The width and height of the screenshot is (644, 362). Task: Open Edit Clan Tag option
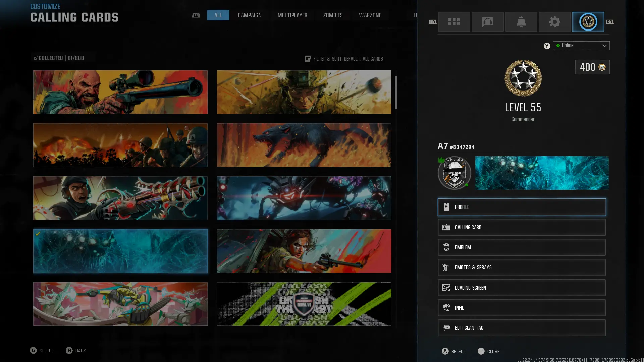pyautogui.click(x=522, y=328)
